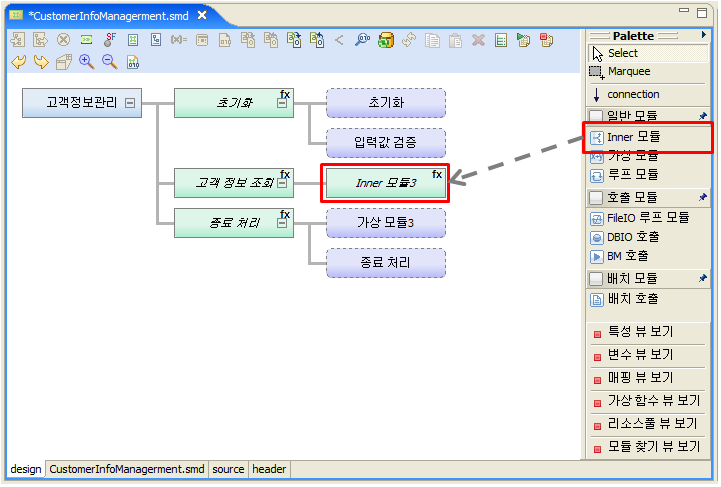Select the 가상 모듈3 node

(386, 223)
